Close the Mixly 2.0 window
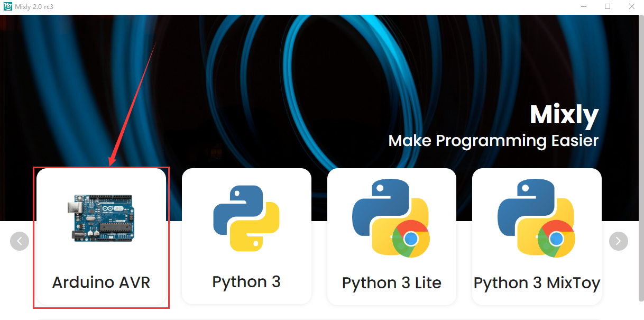Image resolution: width=644 pixels, height=320 pixels. pos(632,7)
